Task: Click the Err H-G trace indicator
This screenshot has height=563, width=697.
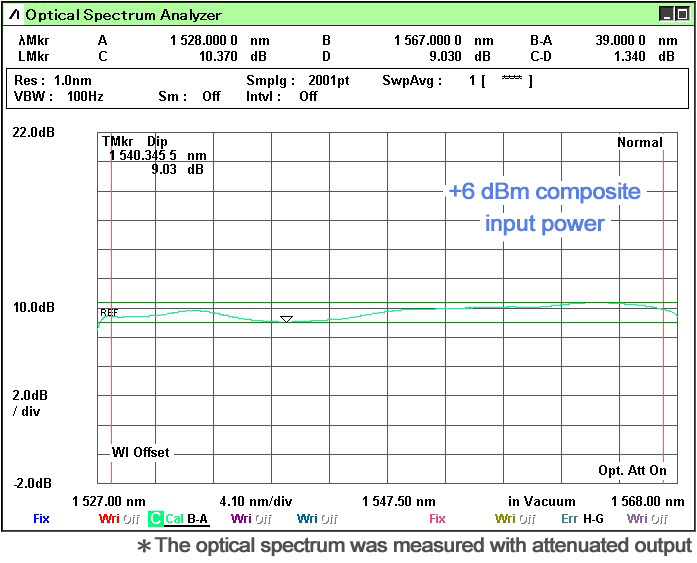Action: [582, 519]
